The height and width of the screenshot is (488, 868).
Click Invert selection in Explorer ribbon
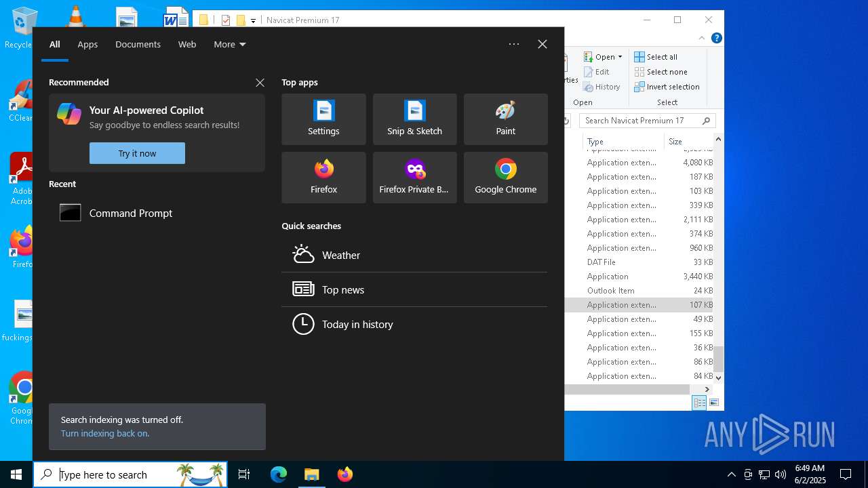(x=667, y=87)
